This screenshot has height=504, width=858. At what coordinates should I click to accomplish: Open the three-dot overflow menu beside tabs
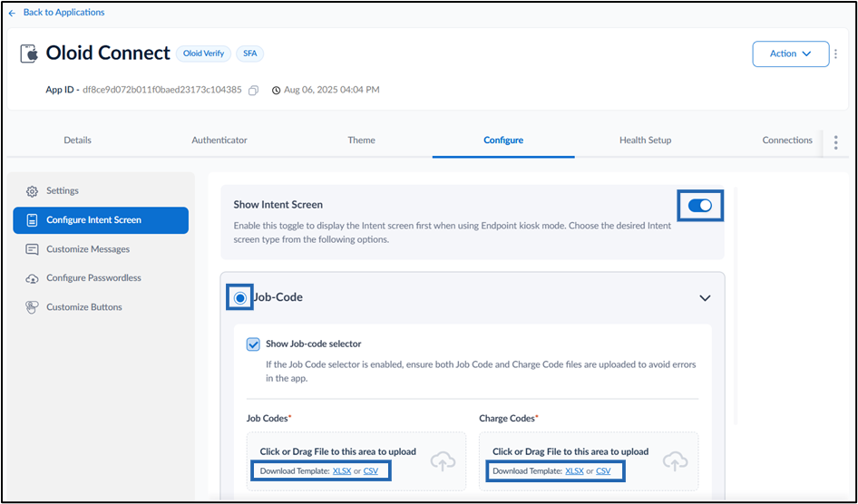click(835, 142)
